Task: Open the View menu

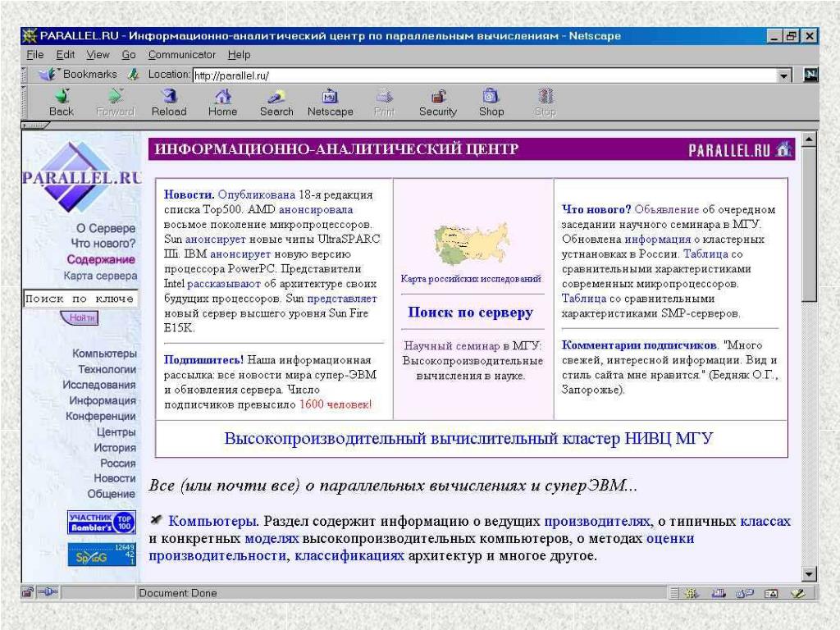Action: [x=98, y=55]
